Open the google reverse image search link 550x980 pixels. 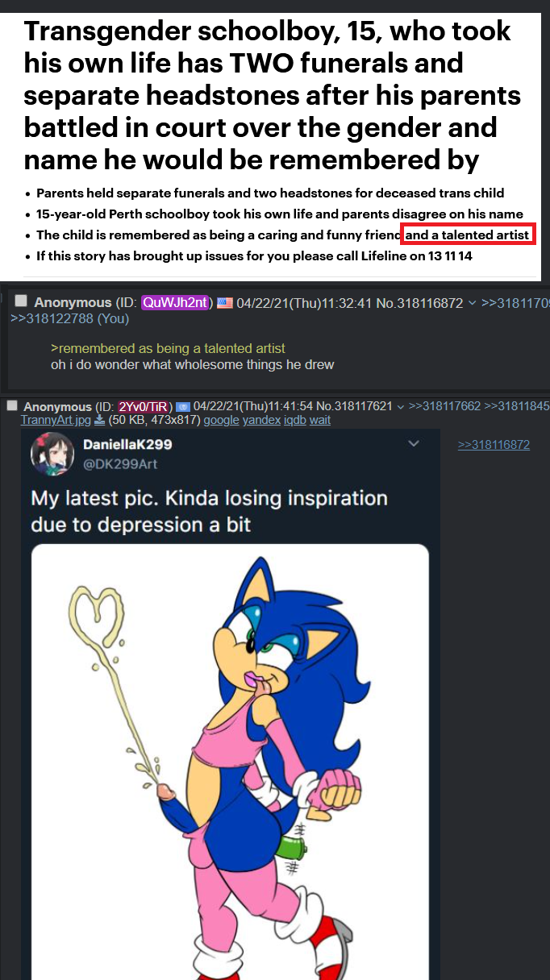pos(221,420)
